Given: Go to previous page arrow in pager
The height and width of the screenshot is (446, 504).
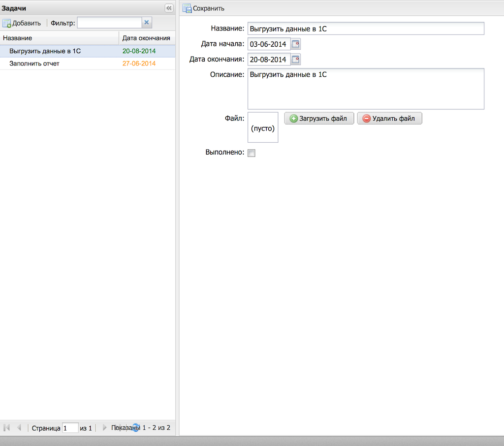Looking at the screenshot, I should click(x=19, y=428).
